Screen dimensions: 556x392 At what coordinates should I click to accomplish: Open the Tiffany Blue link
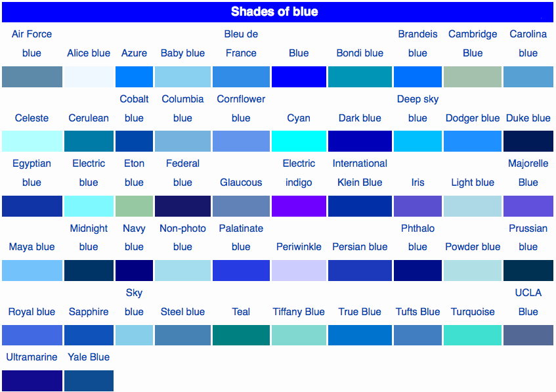(299, 312)
